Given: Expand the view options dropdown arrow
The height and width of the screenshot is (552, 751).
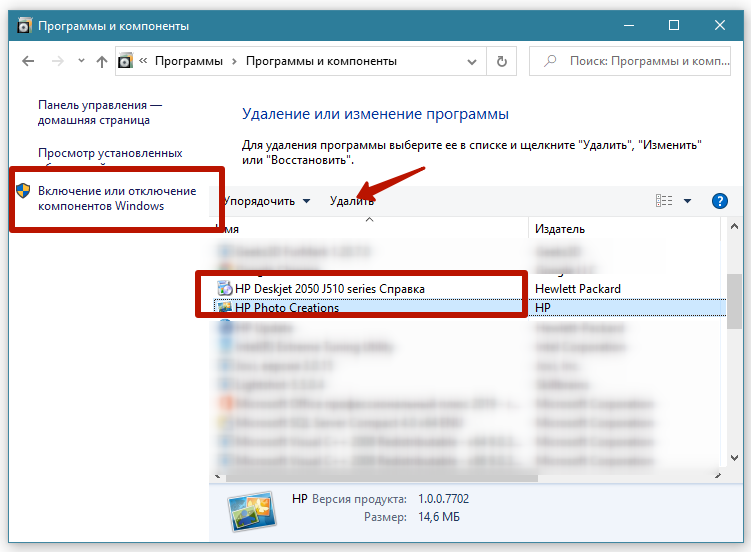Looking at the screenshot, I should (688, 201).
